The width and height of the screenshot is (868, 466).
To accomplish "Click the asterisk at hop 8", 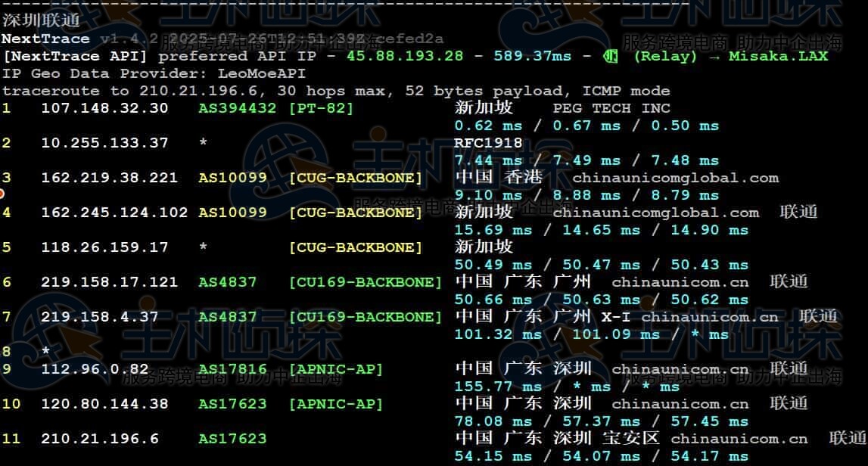I will pos(46,350).
